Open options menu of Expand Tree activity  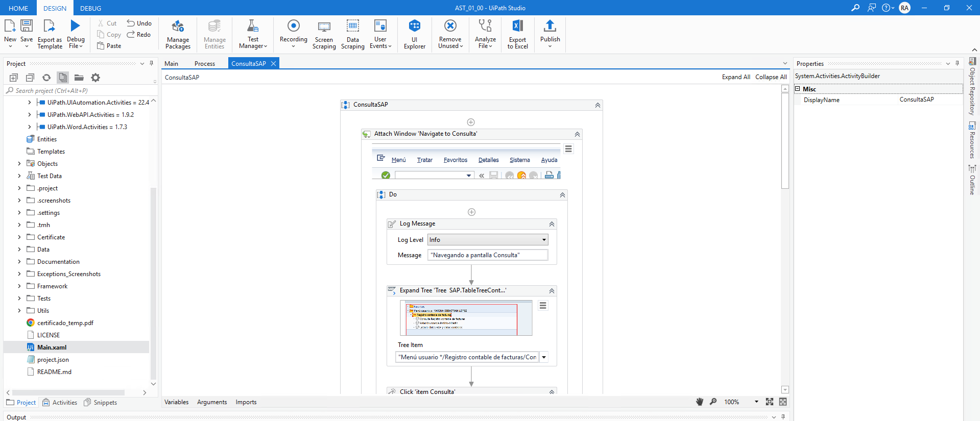tap(543, 305)
